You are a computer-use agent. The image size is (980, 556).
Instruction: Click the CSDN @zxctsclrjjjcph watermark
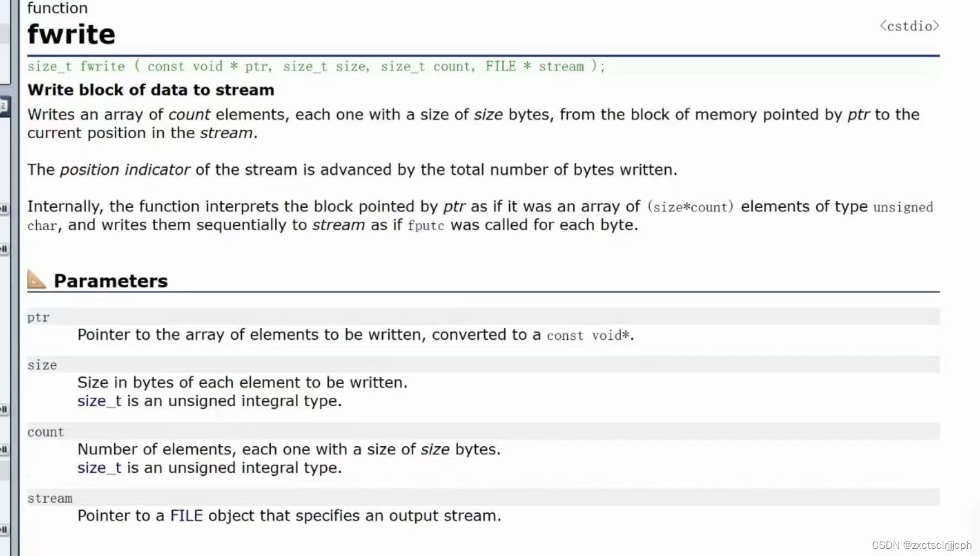pyautogui.click(x=922, y=545)
